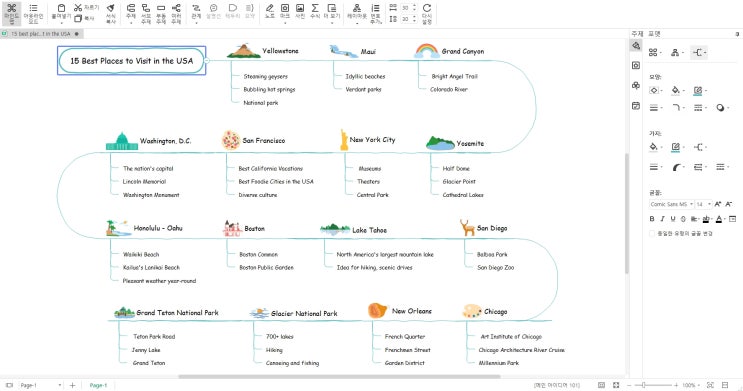The width and height of the screenshot is (743, 391).
Task: Open the font size 14 dropdown
Action: (704, 204)
